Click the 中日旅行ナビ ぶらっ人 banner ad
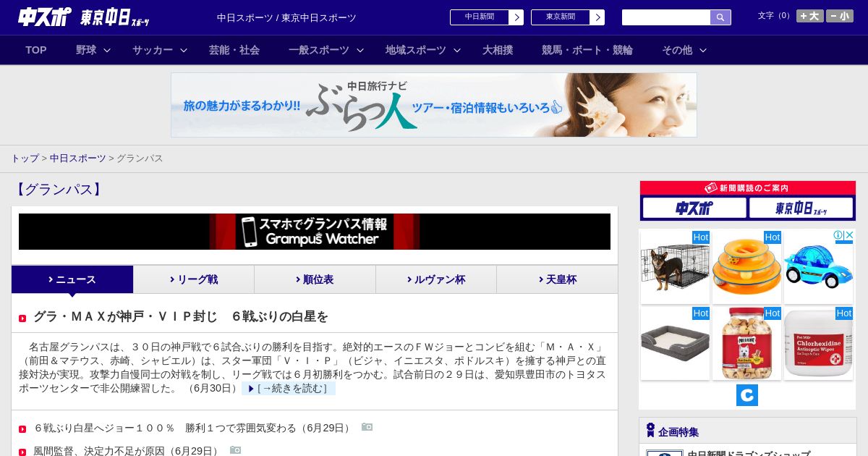Screen dimensions: 868x456 (x=434, y=105)
